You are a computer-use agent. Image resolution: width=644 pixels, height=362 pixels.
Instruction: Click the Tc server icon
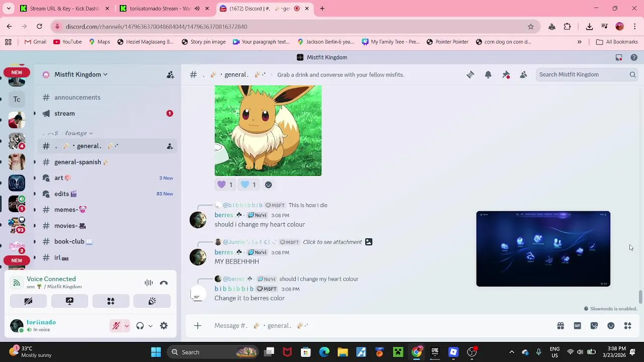(17, 100)
